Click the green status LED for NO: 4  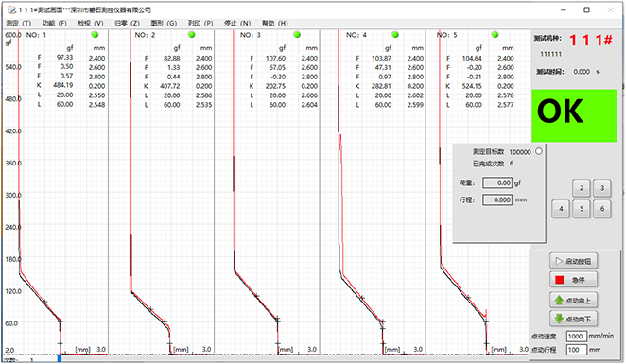coord(395,35)
